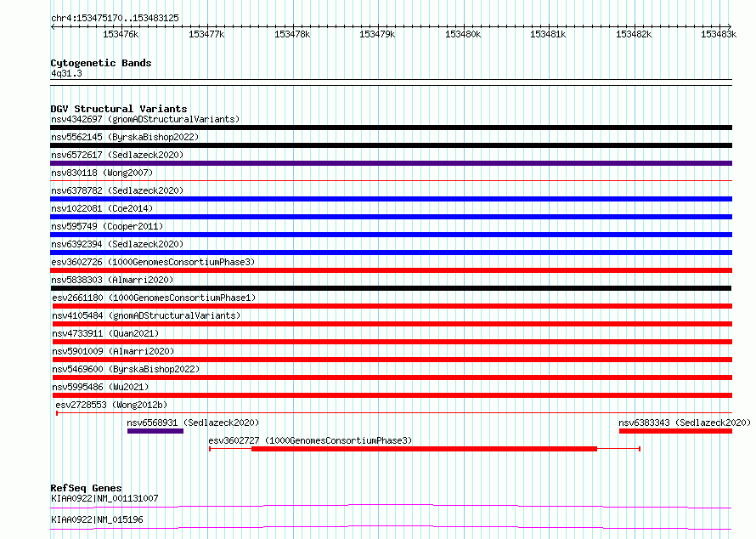Click the 153478k ruler tick label
The width and height of the screenshot is (756, 539).
coord(292,34)
